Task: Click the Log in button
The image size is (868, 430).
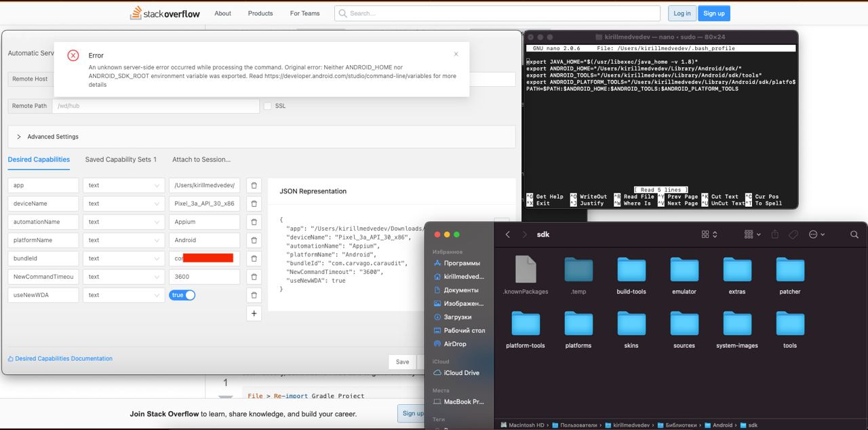Action: tap(682, 13)
